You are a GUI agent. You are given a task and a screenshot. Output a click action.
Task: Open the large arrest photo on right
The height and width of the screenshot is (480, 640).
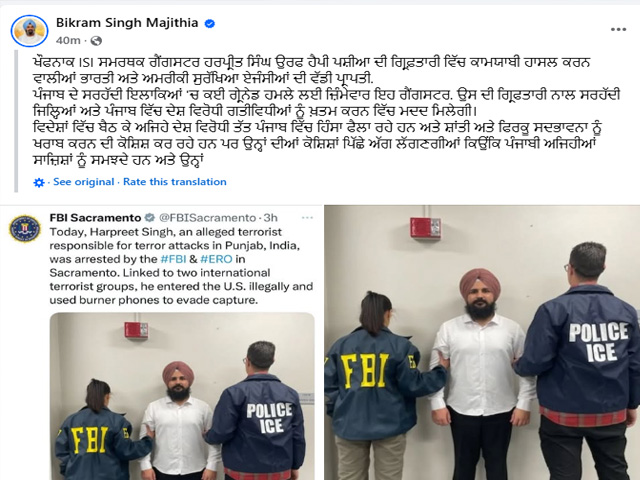coord(482,342)
